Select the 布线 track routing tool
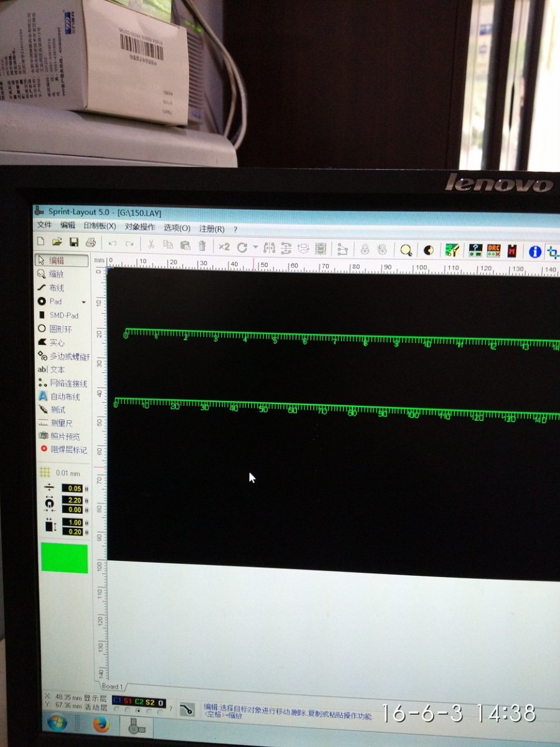Screen dimensions: 560x747 click(x=56, y=288)
